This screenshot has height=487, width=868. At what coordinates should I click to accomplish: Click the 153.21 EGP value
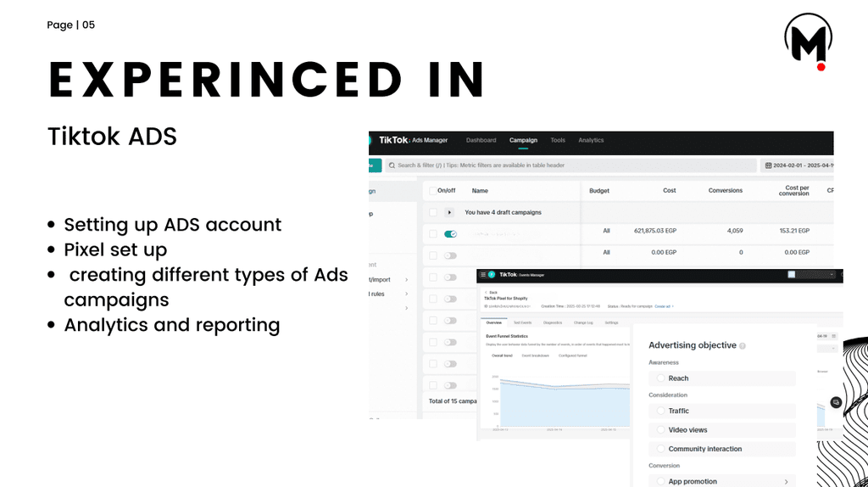tap(794, 231)
